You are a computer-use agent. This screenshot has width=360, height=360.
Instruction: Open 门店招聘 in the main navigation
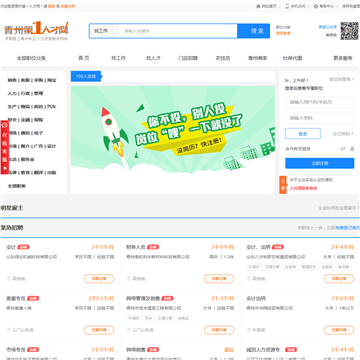pyautogui.click(x=188, y=58)
